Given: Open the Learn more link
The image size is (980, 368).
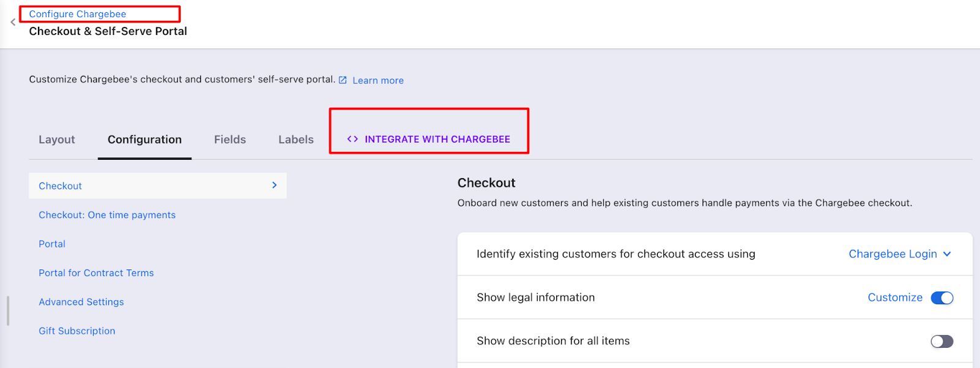Looking at the screenshot, I should pyautogui.click(x=378, y=80).
